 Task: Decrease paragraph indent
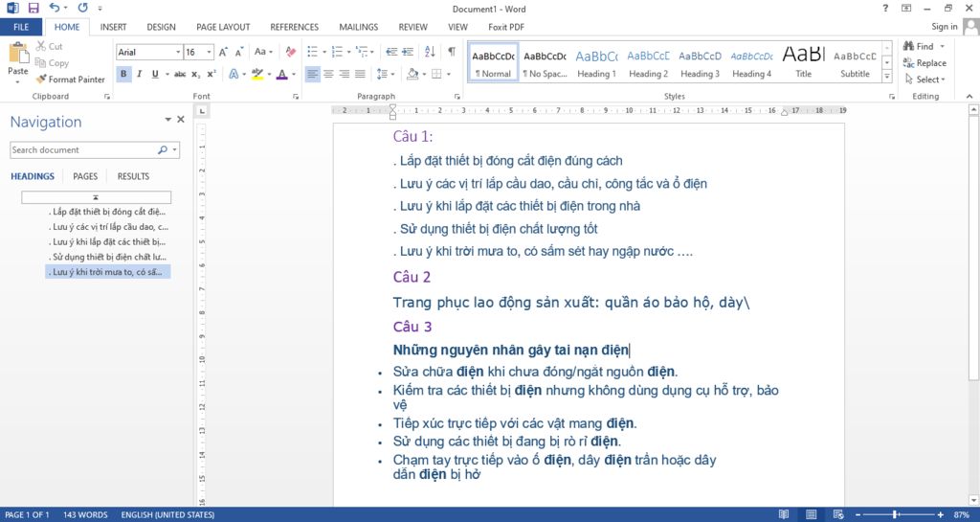[x=391, y=52]
